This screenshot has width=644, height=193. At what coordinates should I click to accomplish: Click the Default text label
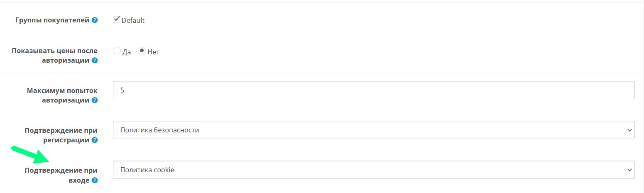pyautogui.click(x=133, y=20)
